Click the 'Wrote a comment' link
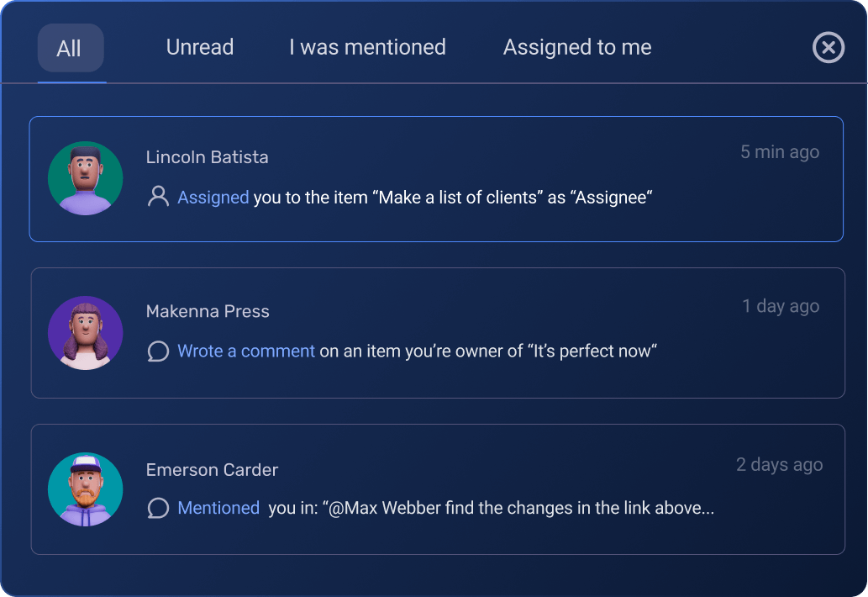 coord(246,351)
